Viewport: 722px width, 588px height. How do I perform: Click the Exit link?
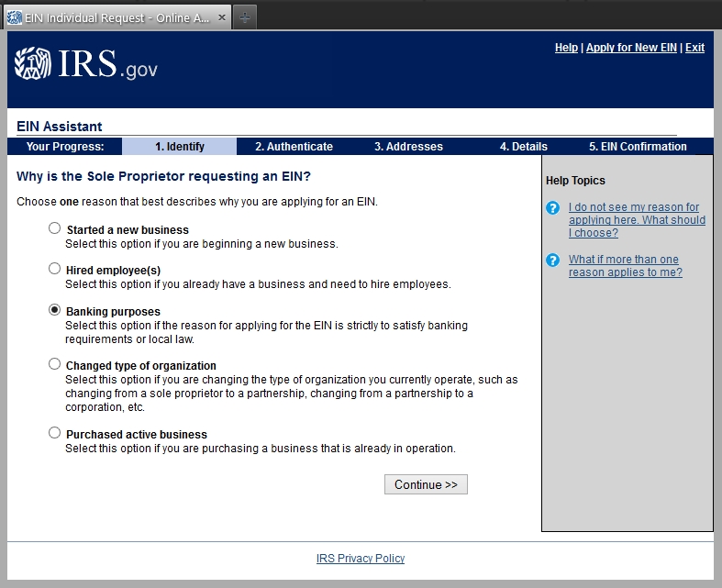click(x=694, y=48)
